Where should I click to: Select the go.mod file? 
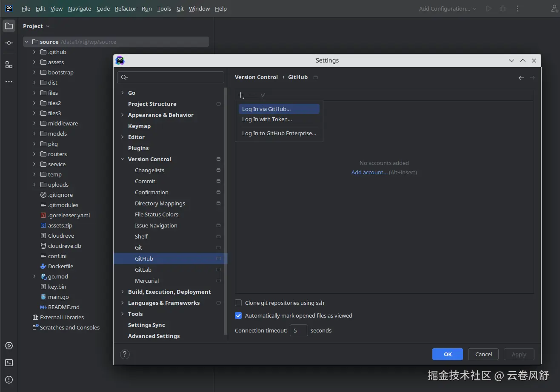54,276
